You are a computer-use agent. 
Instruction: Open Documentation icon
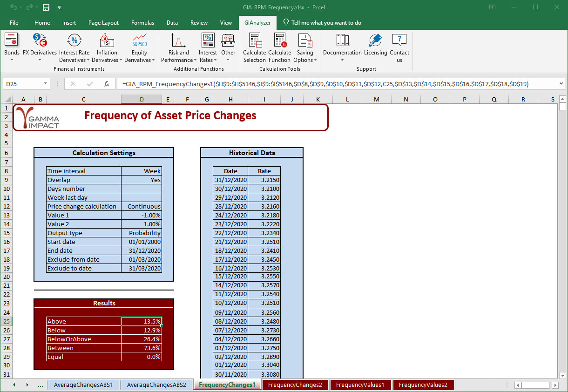tap(342, 40)
